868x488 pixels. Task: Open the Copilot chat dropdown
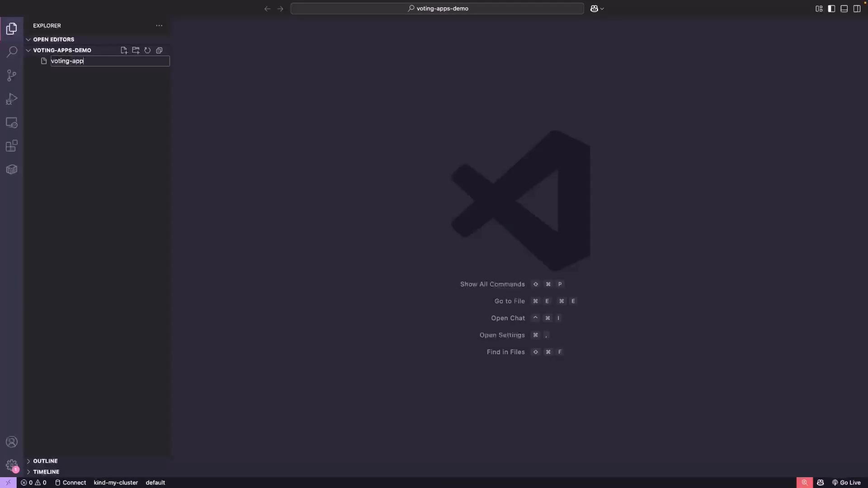point(597,9)
